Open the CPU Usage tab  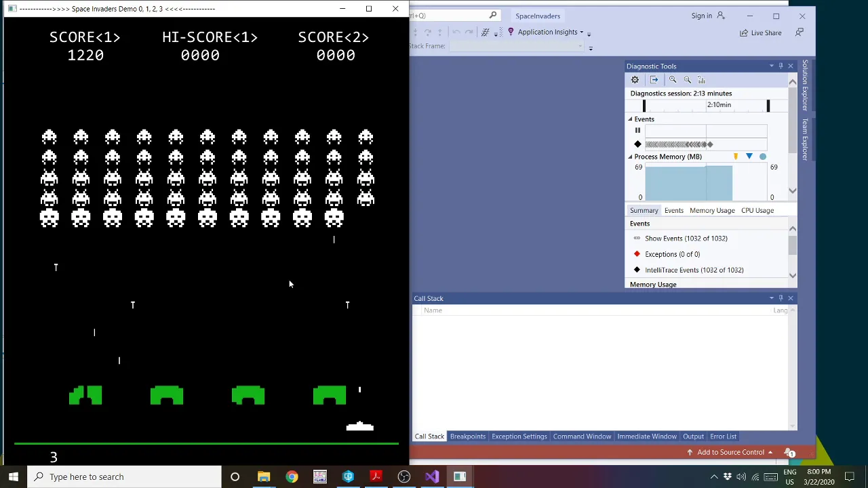(757, 210)
